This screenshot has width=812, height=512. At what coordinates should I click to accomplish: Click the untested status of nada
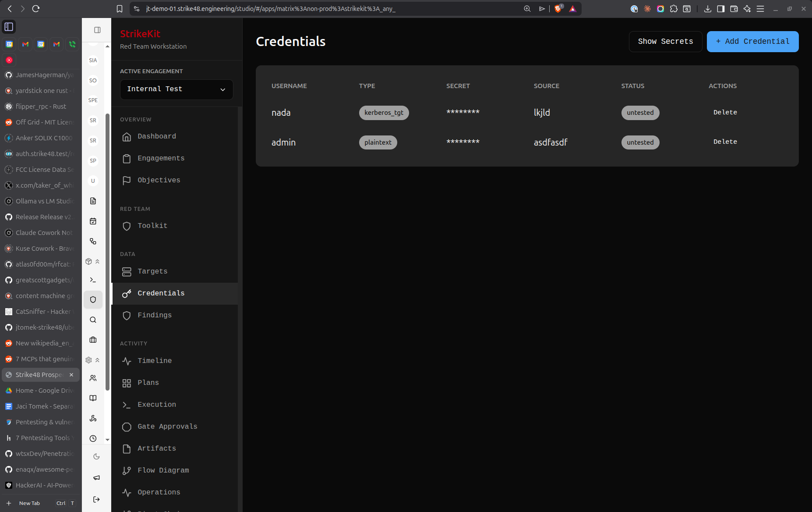[x=640, y=113]
